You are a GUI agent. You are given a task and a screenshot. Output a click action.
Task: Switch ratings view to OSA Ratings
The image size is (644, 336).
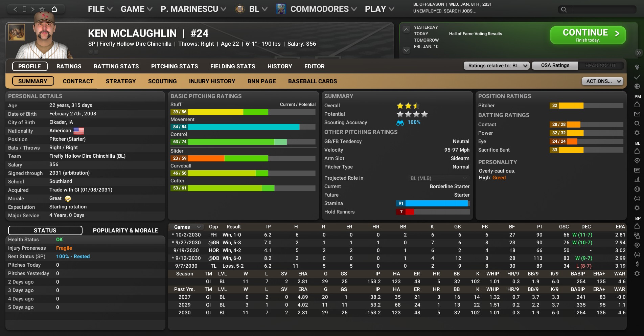click(555, 66)
